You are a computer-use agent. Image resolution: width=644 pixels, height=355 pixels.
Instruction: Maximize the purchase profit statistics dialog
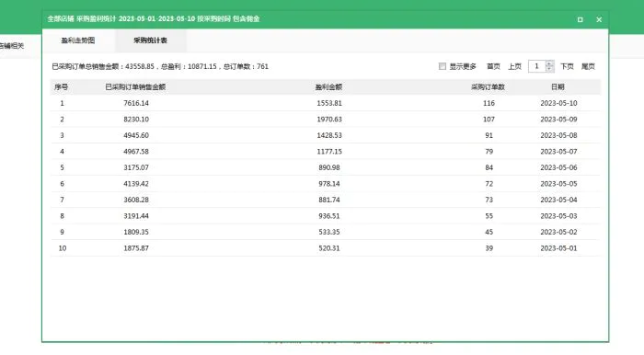580,19
